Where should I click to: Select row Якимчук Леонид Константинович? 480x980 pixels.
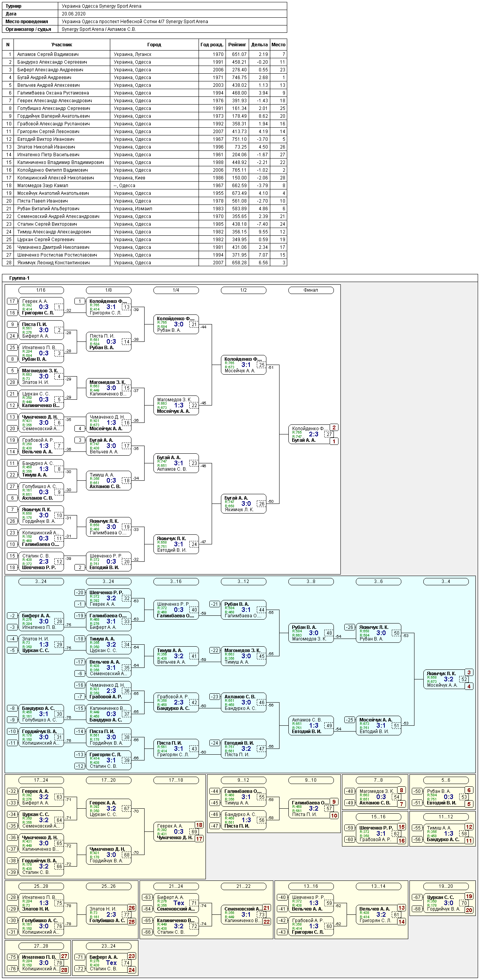pos(145,263)
